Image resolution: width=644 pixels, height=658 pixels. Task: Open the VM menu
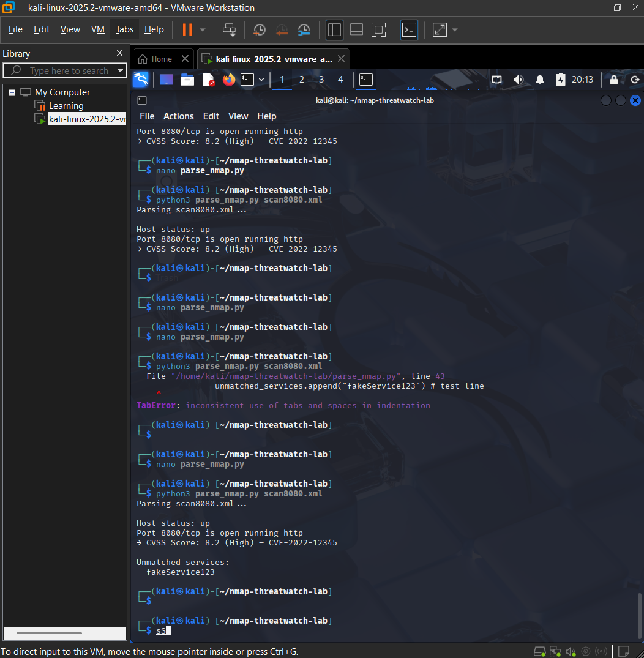point(98,29)
